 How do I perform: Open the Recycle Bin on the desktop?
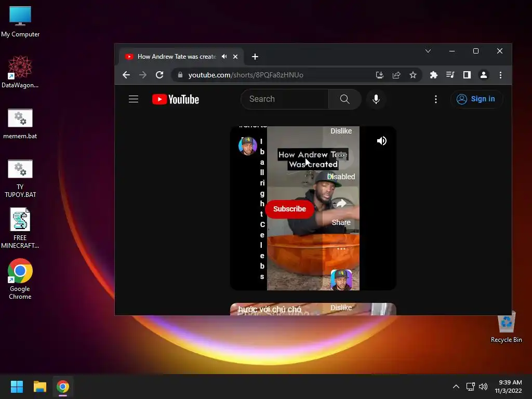(x=506, y=327)
